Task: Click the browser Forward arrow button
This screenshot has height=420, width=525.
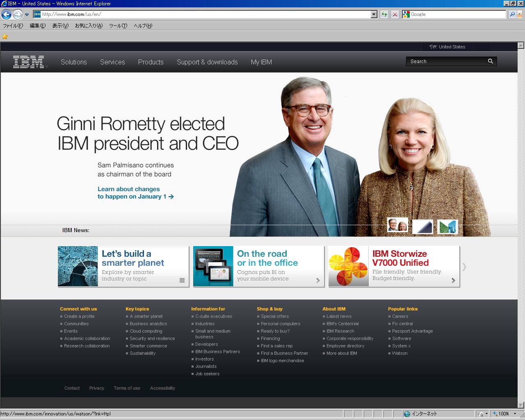Action: (x=18, y=15)
